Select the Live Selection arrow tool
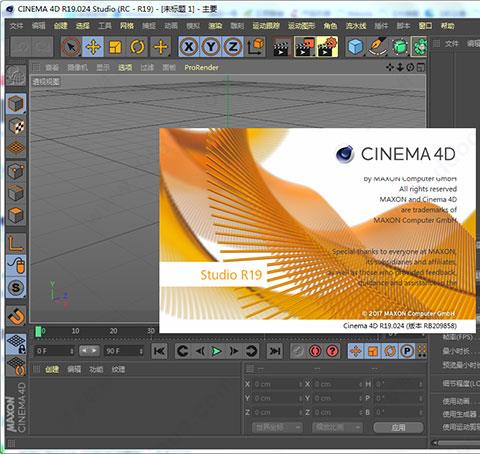Image resolution: width=480 pixels, height=454 pixels. (71, 47)
